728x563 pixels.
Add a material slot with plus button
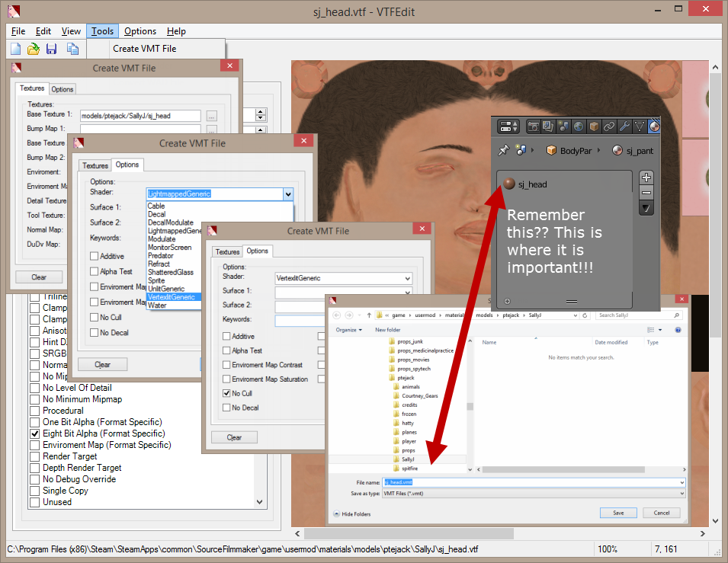(x=646, y=178)
